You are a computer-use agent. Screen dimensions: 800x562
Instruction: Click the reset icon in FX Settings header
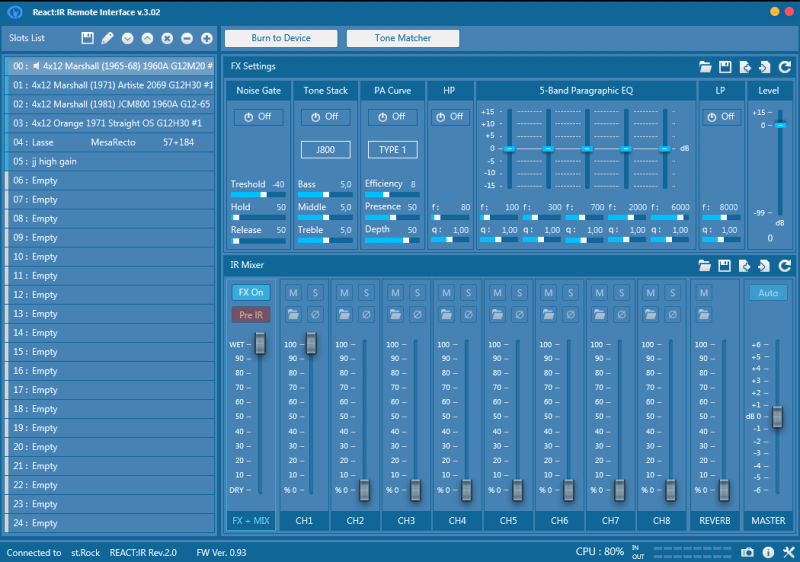(x=785, y=67)
